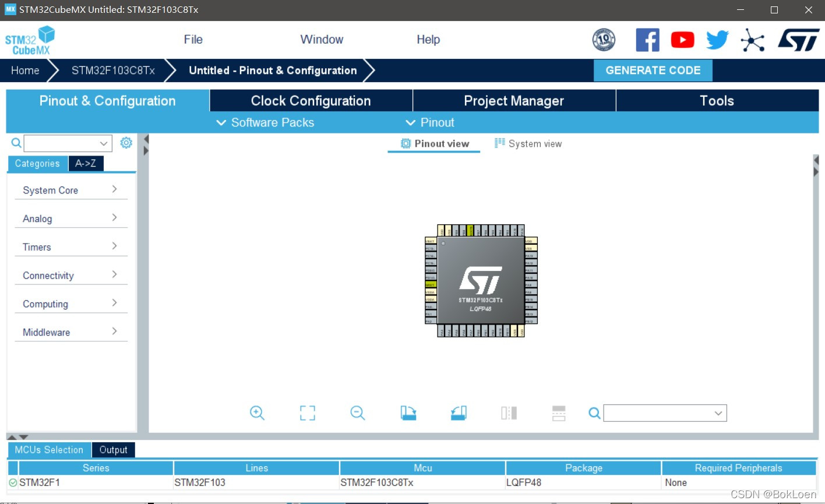Expand Timers category
825x504 pixels.
70,247
